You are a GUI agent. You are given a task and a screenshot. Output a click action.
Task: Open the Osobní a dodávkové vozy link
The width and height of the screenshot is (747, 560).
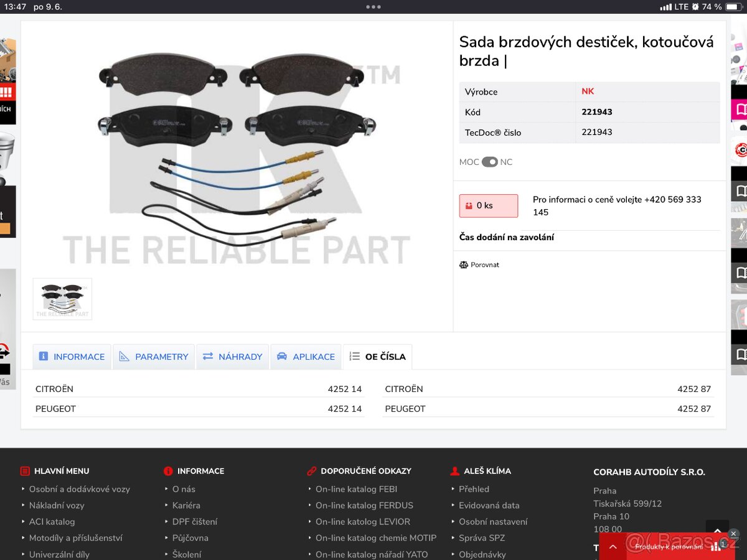click(x=79, y=489)
